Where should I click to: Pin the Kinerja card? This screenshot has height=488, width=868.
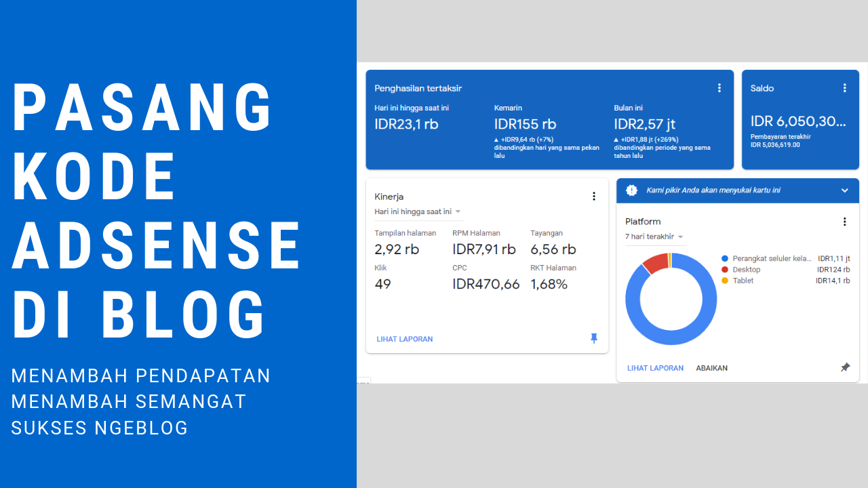594,338
